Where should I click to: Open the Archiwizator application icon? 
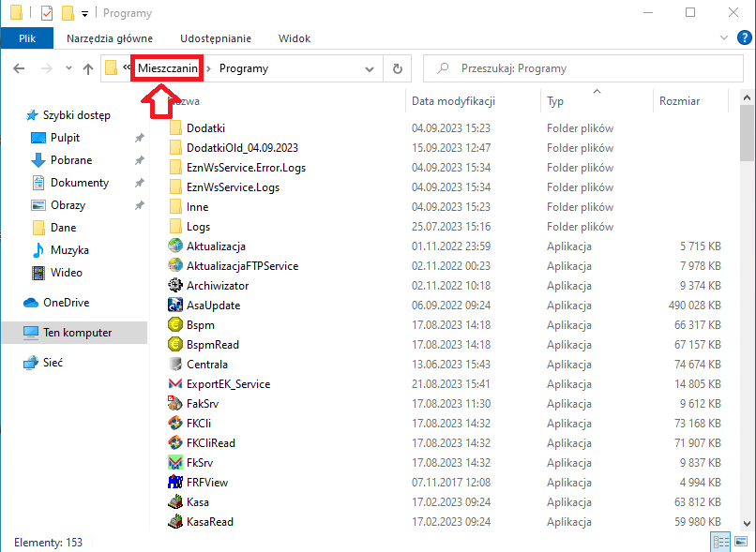tap(174, 286)
